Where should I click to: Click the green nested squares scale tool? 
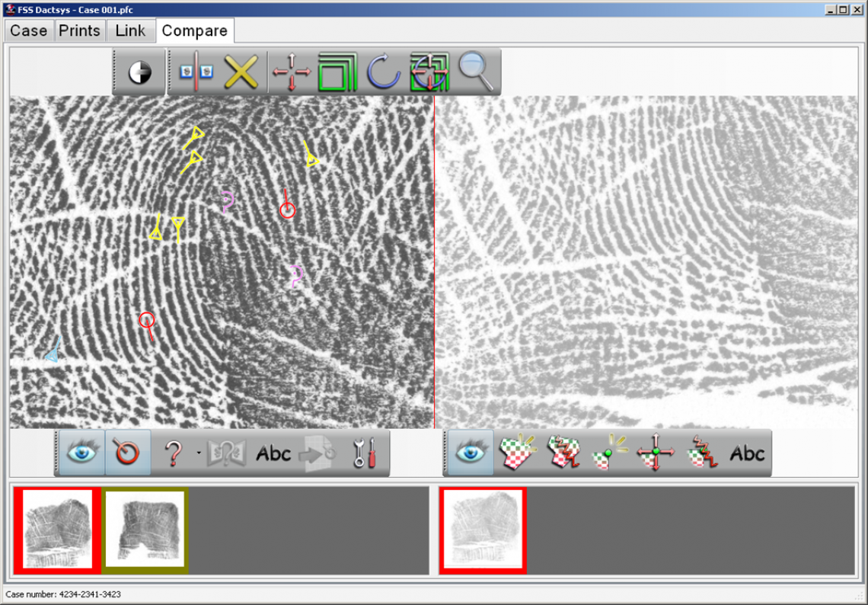(337, 72)
